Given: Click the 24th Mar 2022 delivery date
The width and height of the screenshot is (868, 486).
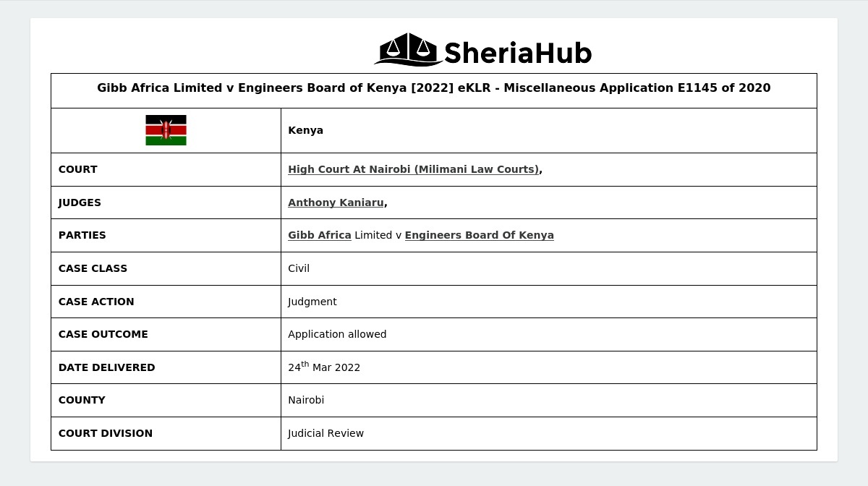Looking at the screenshot, I should point(324,367).
